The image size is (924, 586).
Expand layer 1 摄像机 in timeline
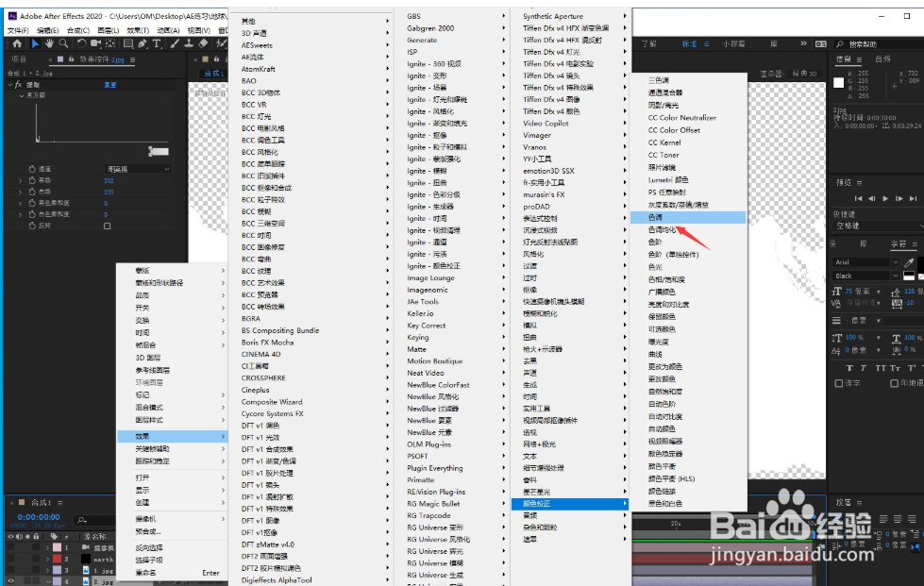(x=47, y=547)
